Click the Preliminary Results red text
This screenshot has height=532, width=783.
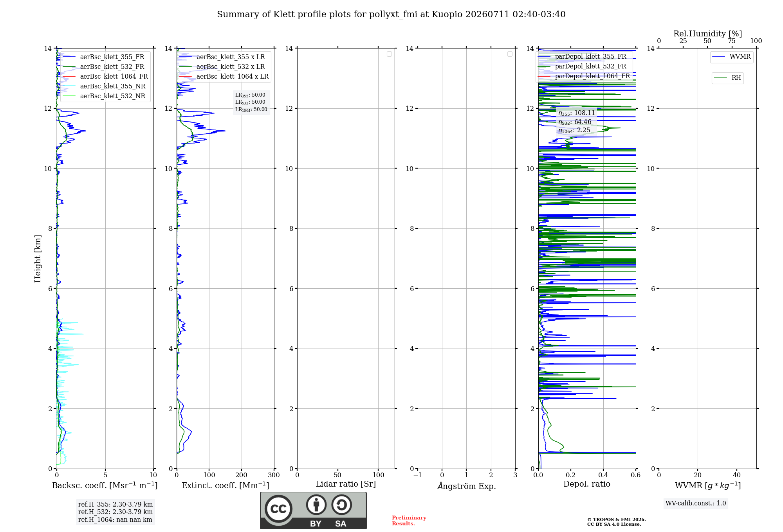coord(409,521)
